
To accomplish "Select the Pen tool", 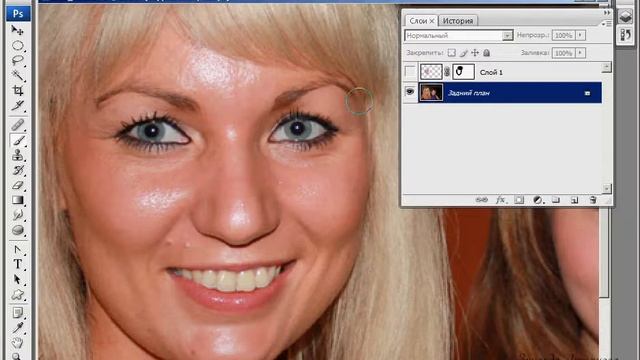I will click(x=18, y=249).
